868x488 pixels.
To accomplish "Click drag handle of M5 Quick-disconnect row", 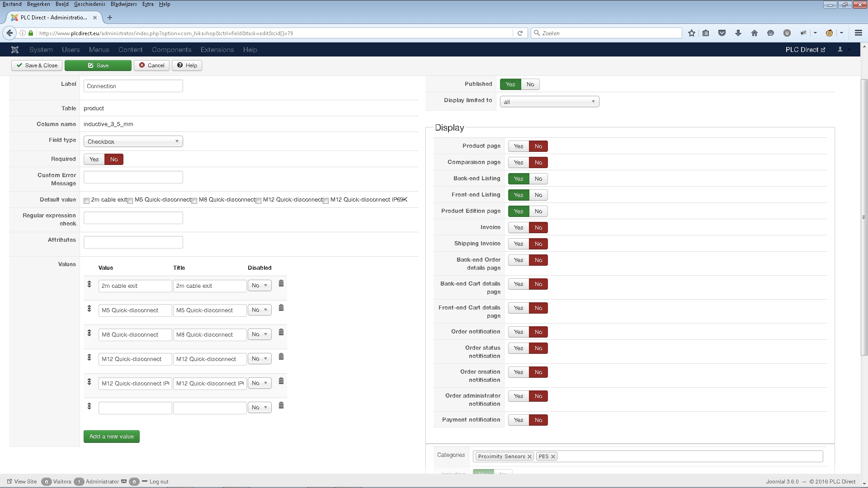I will tap(89, 309).
